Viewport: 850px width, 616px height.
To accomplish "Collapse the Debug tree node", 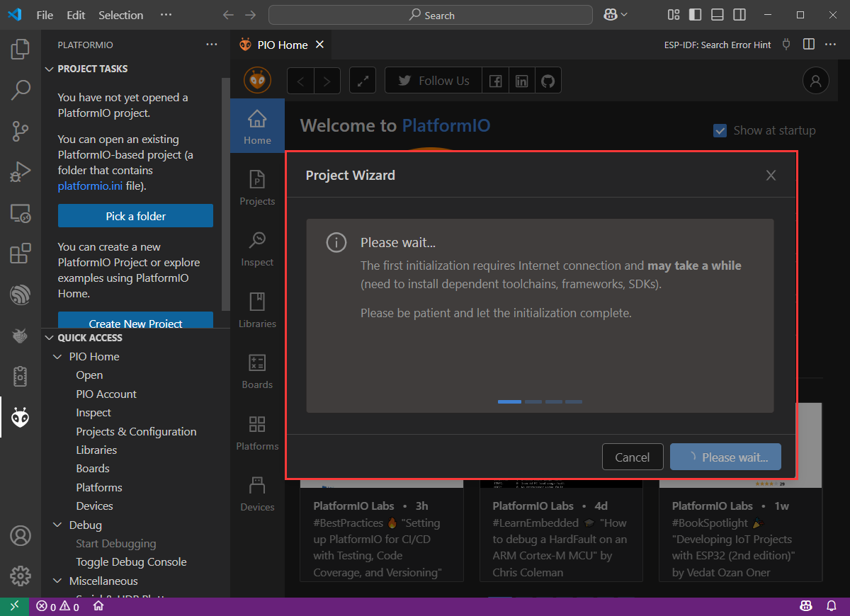I will pyautogui.click(x=58, y=525).
